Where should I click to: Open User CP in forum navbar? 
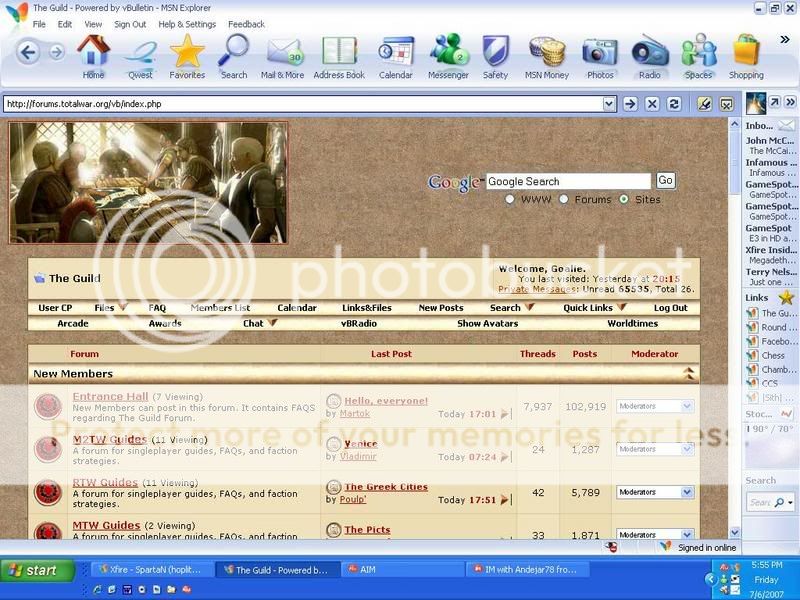click(55, 308)
